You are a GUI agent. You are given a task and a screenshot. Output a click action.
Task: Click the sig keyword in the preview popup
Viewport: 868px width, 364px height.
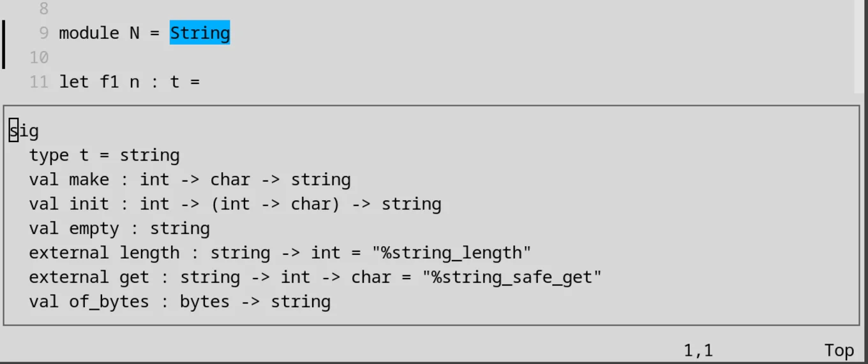point(24,131)
